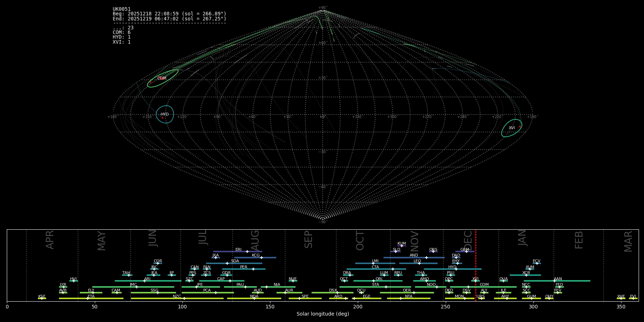Click the PER shower peak marker
Image resolution: width=644 pixels, height=322 pixels.
tap(253, 269)
